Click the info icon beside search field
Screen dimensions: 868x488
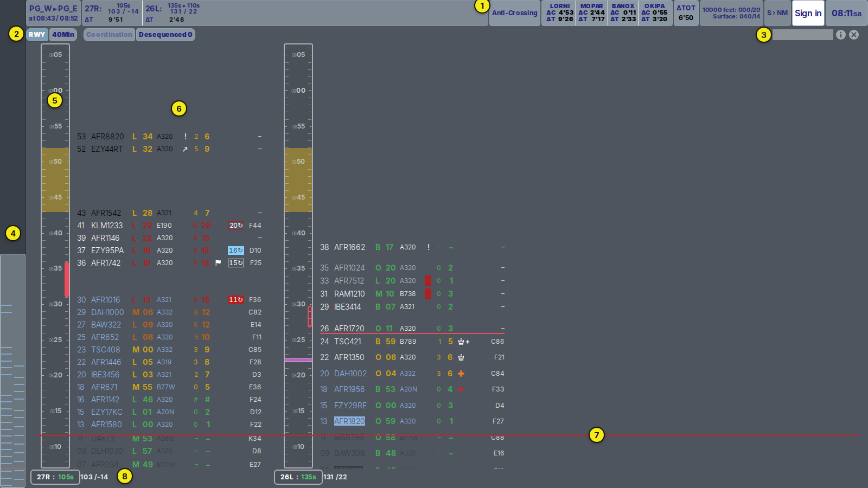point(841,35)
